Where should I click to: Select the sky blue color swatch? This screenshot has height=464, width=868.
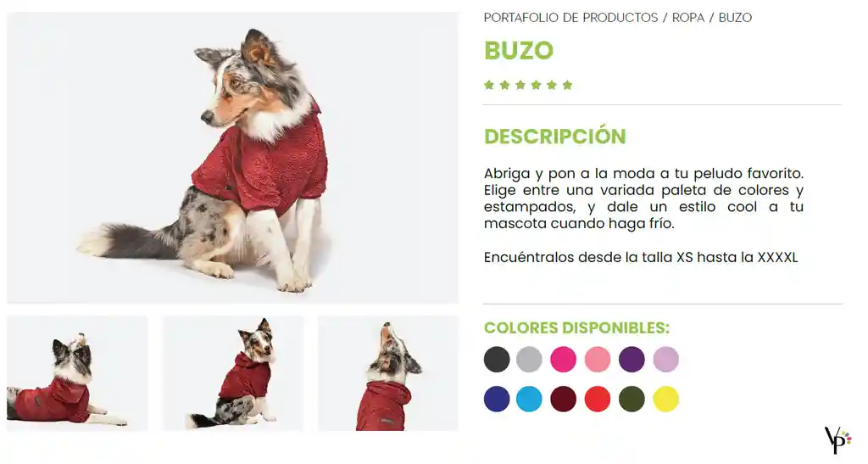point(529,399)
